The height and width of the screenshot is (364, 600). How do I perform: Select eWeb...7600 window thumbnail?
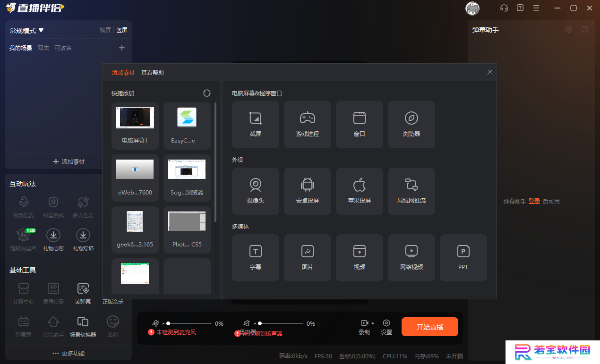pyautogui.click(x=135, y=178)
